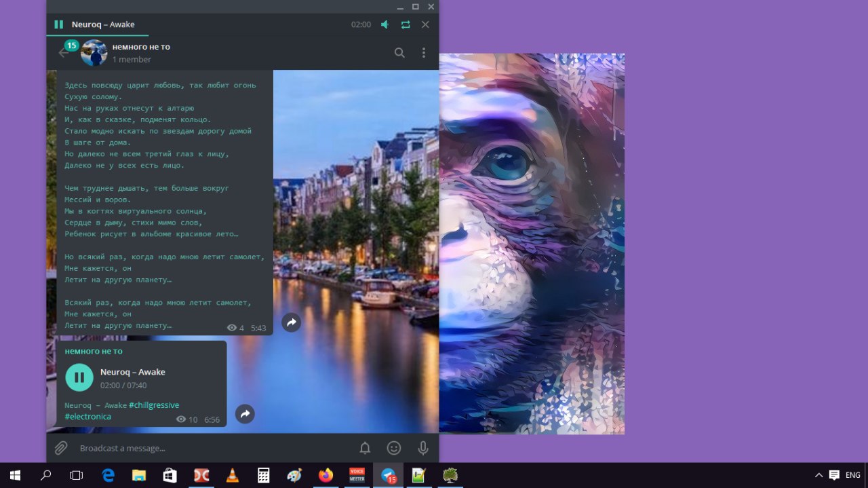Open the Windows Start menu

[15, 476]
